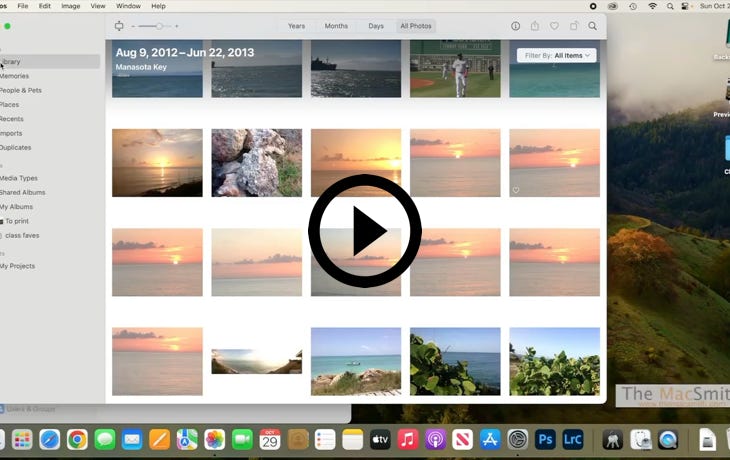Image resolution: width=730 pixels, height=460 pixels.
Task: Open the To print album
Action: click(x=17, y=221)
